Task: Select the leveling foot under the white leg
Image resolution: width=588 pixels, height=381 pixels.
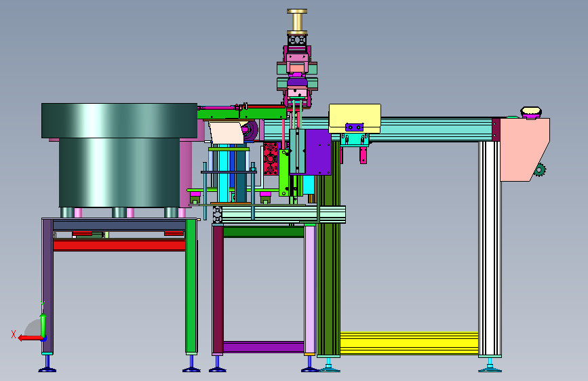Action: (x=490, y=365)
